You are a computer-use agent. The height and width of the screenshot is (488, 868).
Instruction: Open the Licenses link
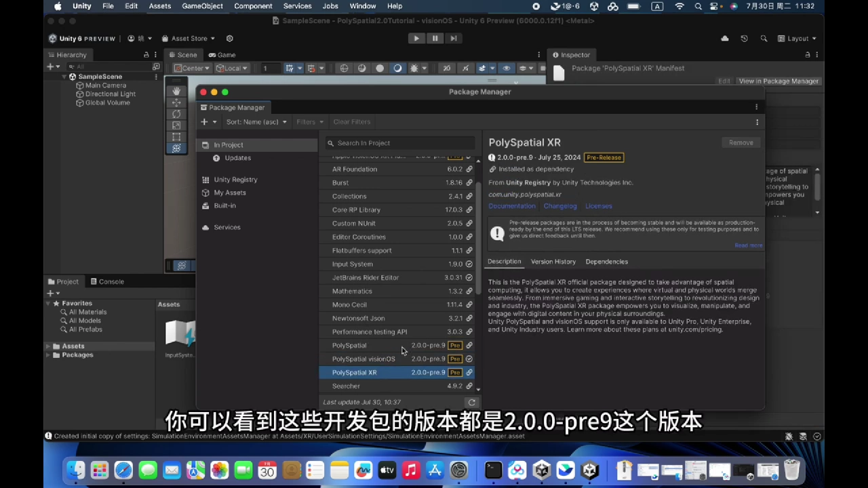pos(598,206)
